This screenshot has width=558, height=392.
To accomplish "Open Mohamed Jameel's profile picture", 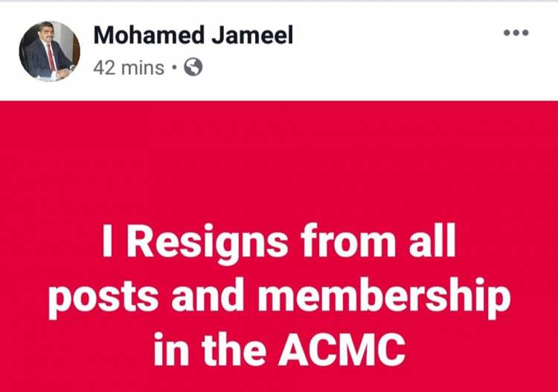I will point(49,51).
